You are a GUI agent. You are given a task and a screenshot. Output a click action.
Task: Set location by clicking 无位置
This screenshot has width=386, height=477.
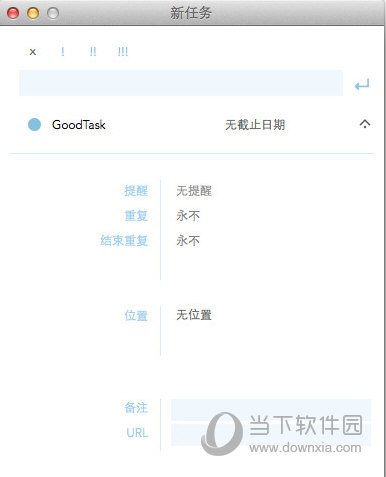pyautogui.click(x=194, y=315)
